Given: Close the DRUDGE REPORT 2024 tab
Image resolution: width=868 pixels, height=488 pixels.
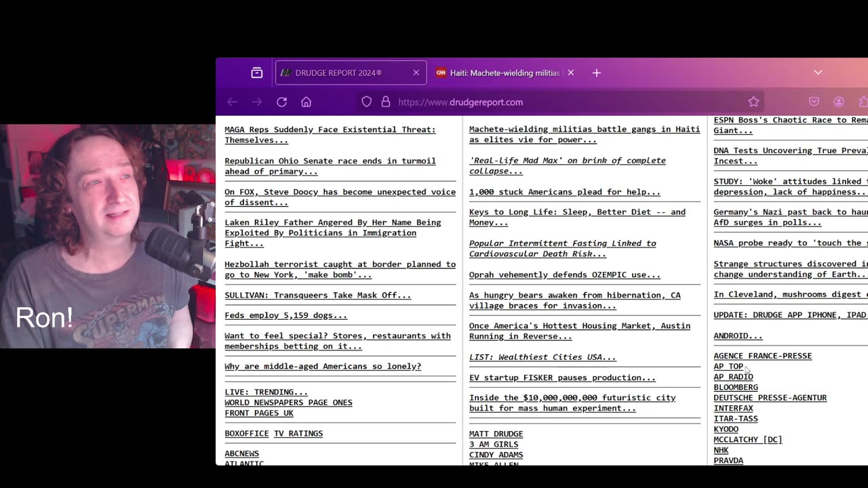Looking at the screenshot, I should (x=416, y=73).
